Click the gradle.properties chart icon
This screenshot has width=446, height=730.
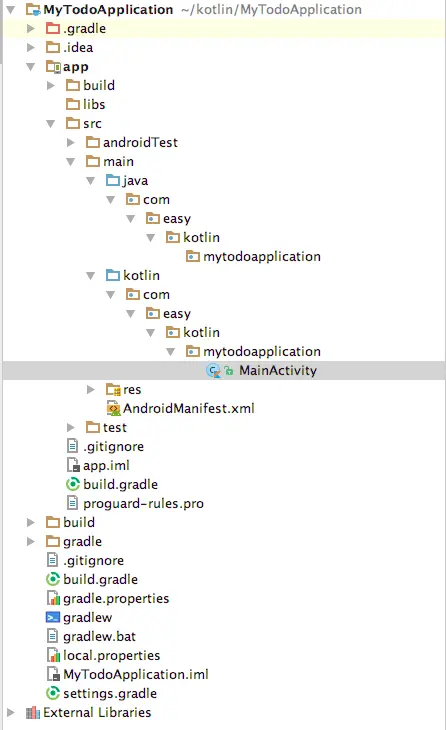[x=53, y=598]
